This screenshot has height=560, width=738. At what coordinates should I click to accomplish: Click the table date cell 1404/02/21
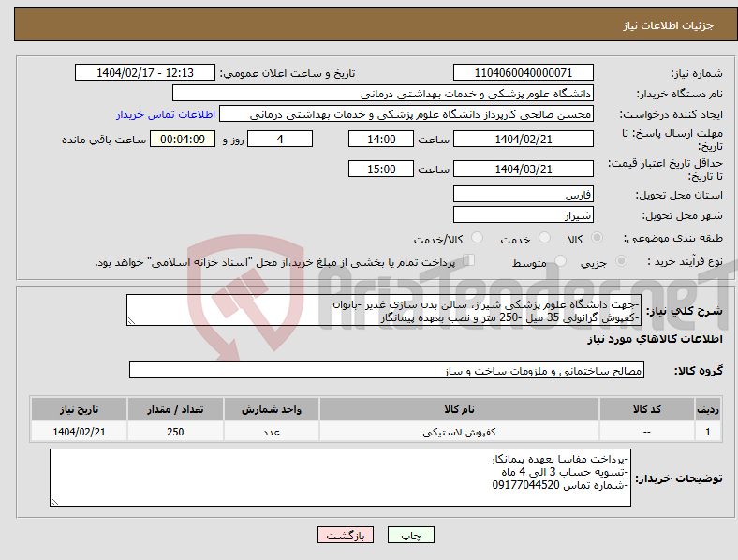[79, 432]
